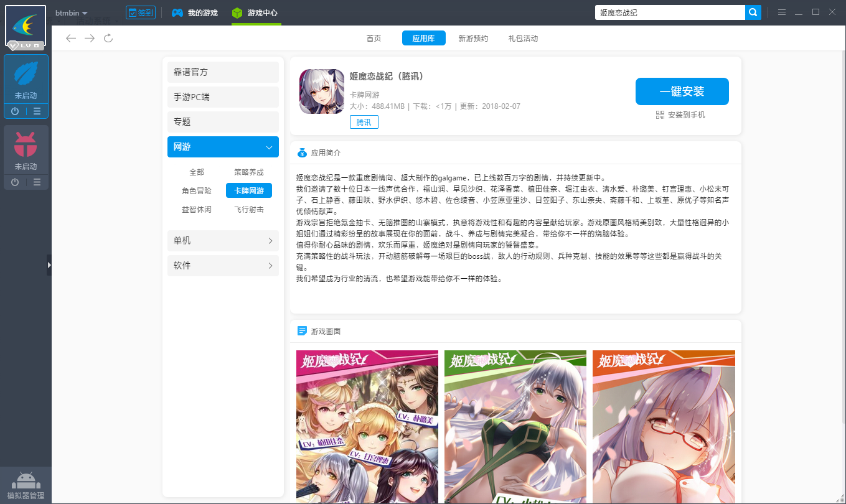Select 专题 category
Viewport: 846px width, 504px height.
click(x=223, y=122)
